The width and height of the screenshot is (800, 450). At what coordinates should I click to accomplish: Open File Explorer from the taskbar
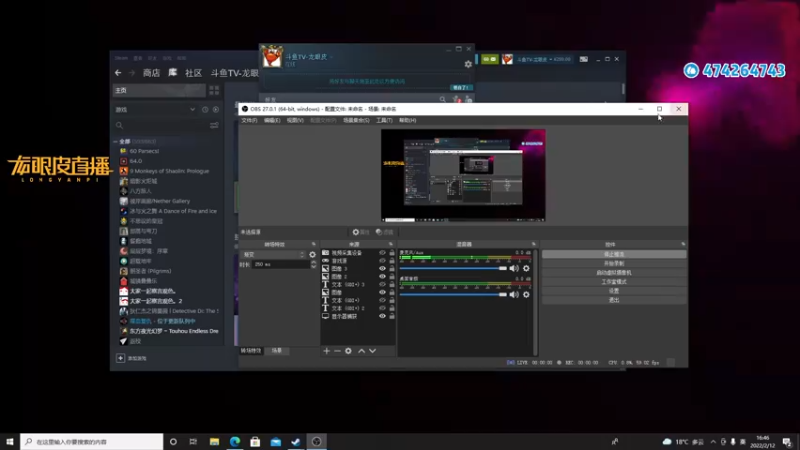click(x=214, y=441)
